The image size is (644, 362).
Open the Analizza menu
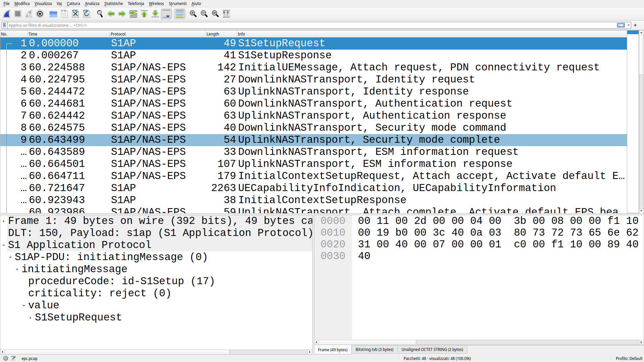pos(92,3)
